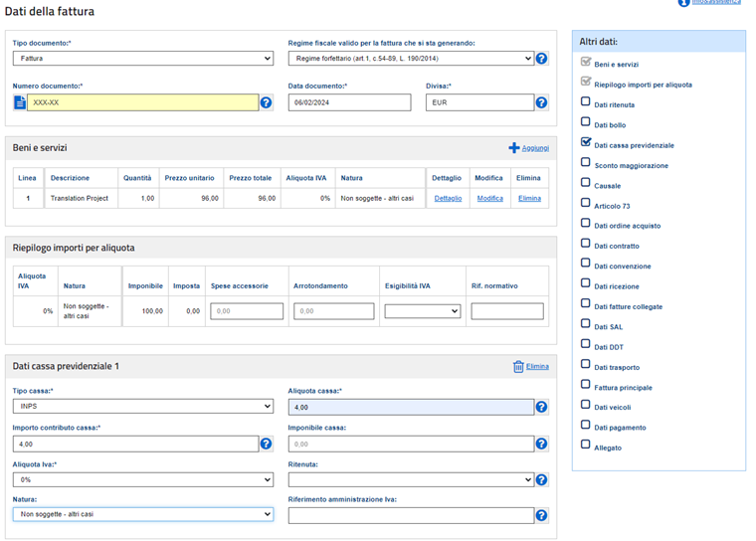Viewport: 756px width, 541px height.
Task: Click the Spese accessorie input
Action: (247, 311)
